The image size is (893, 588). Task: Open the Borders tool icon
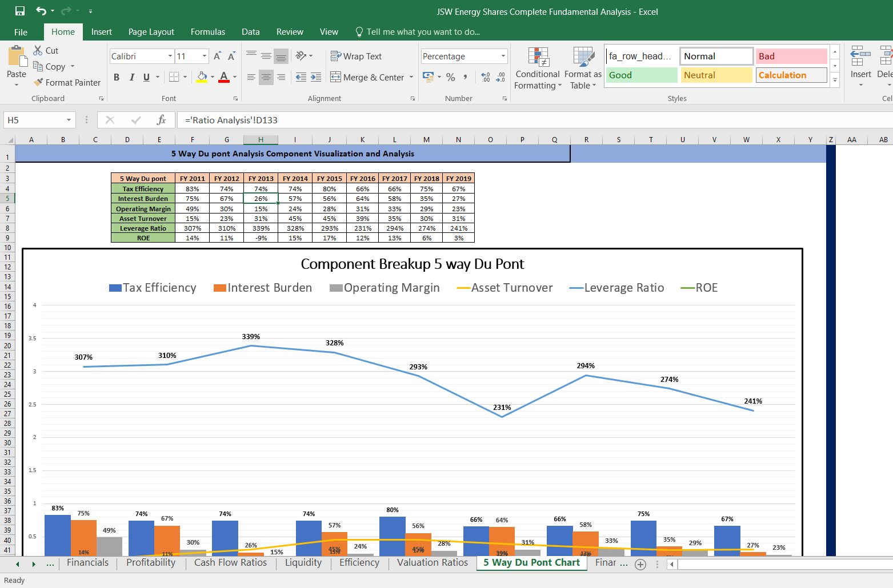(x=174, y=76)
